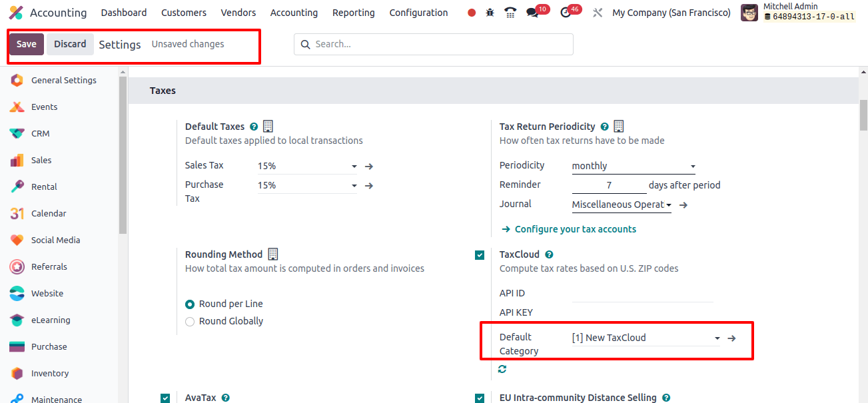Screen dimensions: 868x403
Task: Open the Accounting top menu
Action: click(294, 13)
